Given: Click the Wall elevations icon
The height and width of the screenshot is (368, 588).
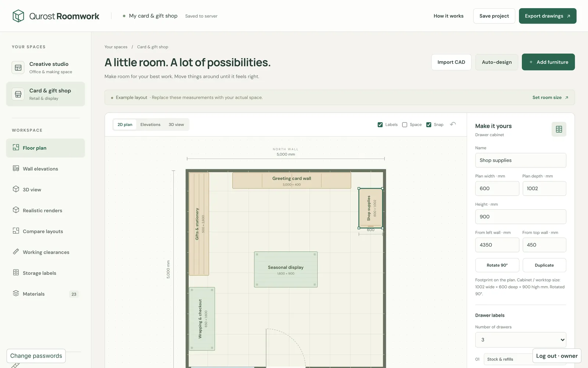Looking at the screenshot, I should (x=16, y=168).
